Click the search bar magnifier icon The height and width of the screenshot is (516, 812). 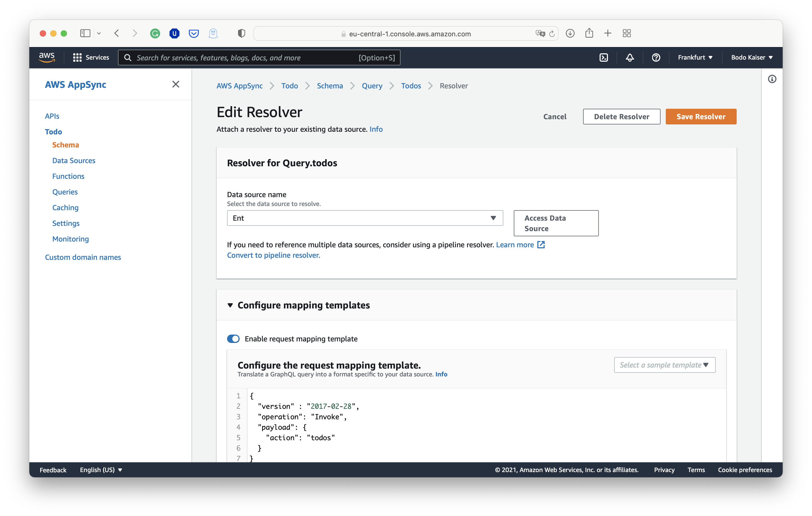pos(128,57)
